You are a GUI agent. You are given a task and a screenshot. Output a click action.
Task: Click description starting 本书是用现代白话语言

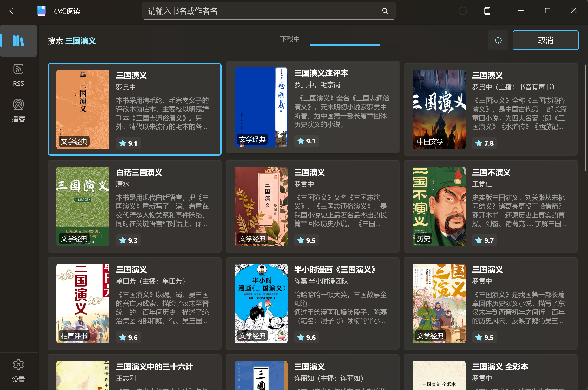(x=162, y=211)
